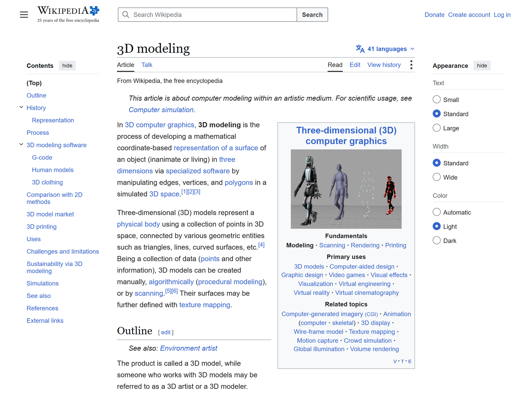The height and width of the screenshot is (399, 532).
Task: Switch to the Talk tab
Action: click(x=147, y=65)
